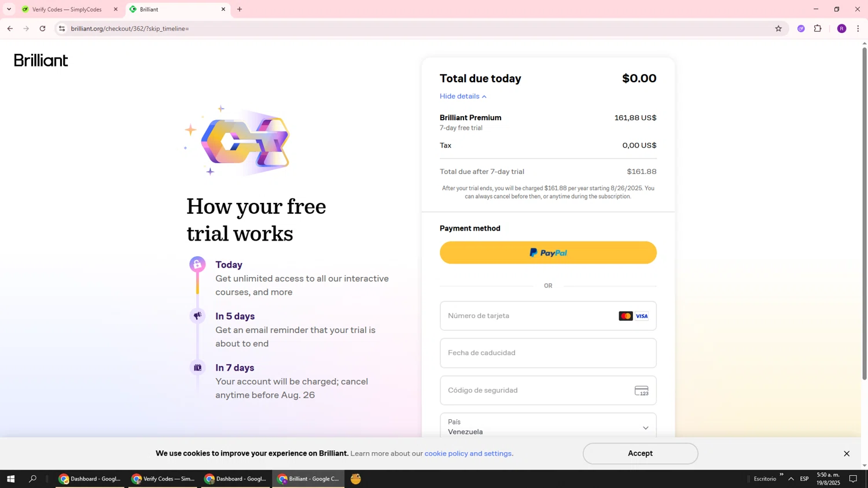Select the Brilliant browser tab

[x=176, y=9]
